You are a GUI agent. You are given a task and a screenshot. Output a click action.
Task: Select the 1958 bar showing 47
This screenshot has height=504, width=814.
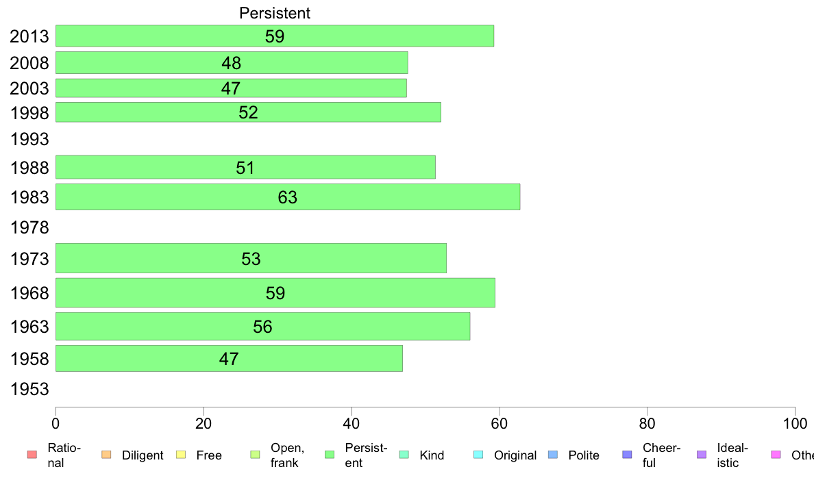click(229, 359)
